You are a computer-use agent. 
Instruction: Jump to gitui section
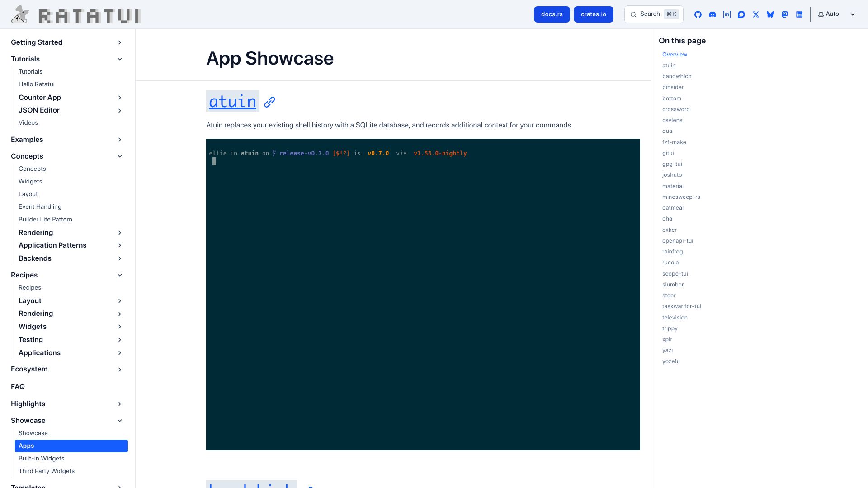668,153
